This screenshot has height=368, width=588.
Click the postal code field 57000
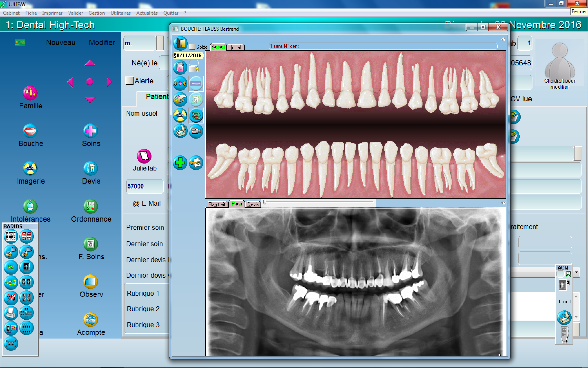tap(145, 186)
